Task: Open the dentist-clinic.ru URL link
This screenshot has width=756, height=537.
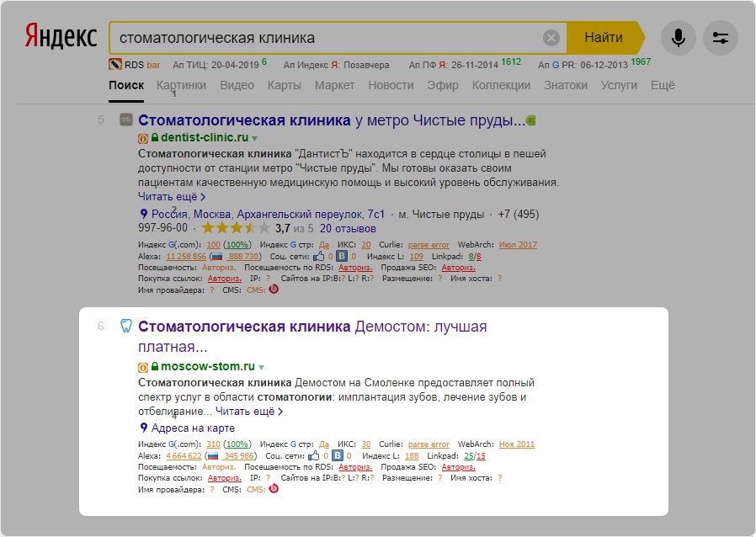Action: 205,137
